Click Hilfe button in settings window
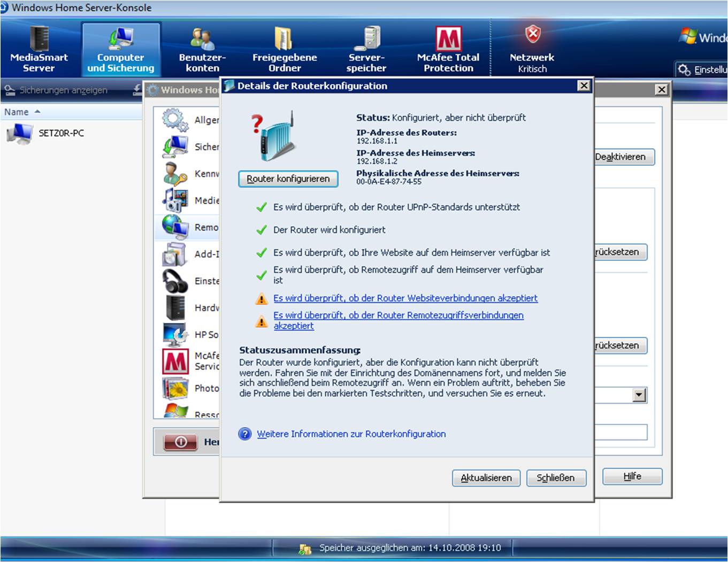The image size is (728, 562). pos(632,476)
